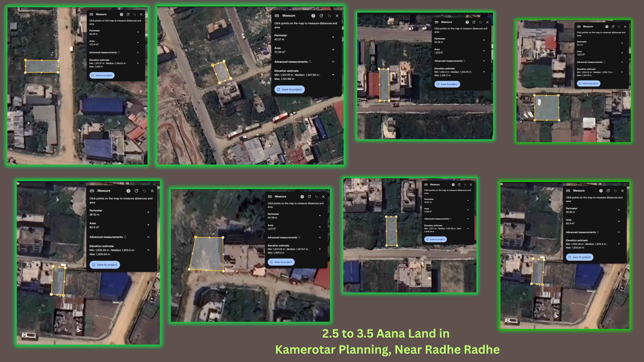Click the undo icon in the 1,671 ft² area panel
Viewport: 644px width, 362px height.
(316, 197)
